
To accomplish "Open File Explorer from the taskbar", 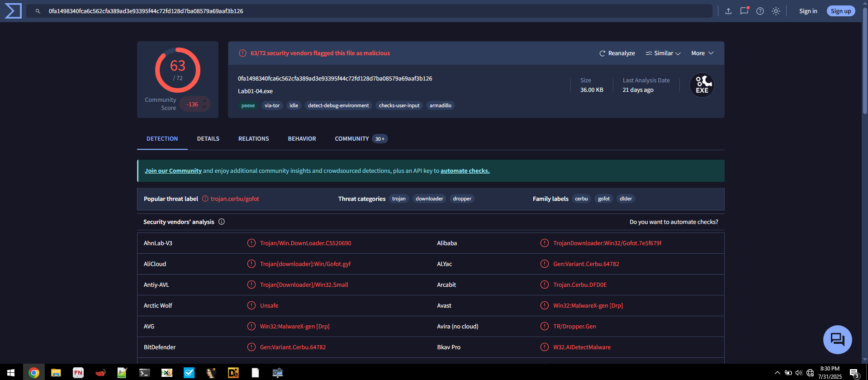I will click(x=56, y=373).
